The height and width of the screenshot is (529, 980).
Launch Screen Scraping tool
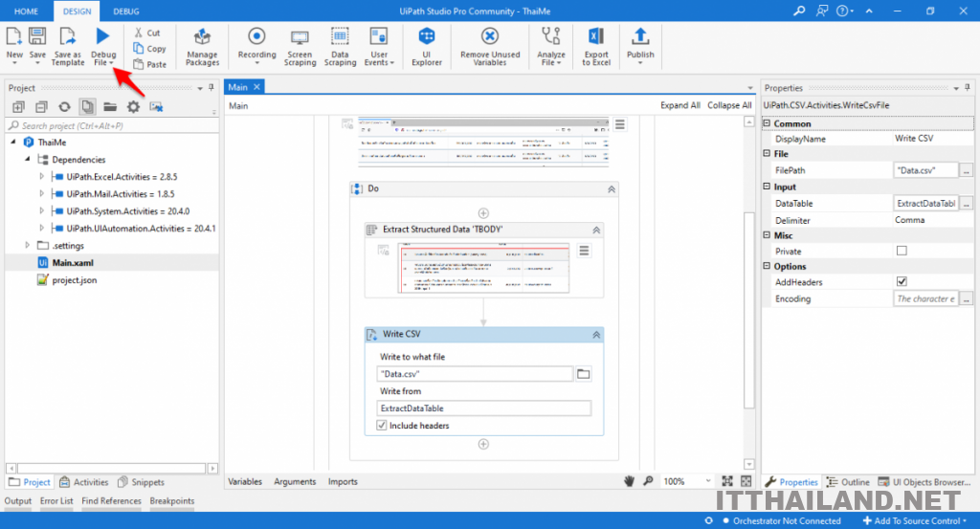coord(300,46)
